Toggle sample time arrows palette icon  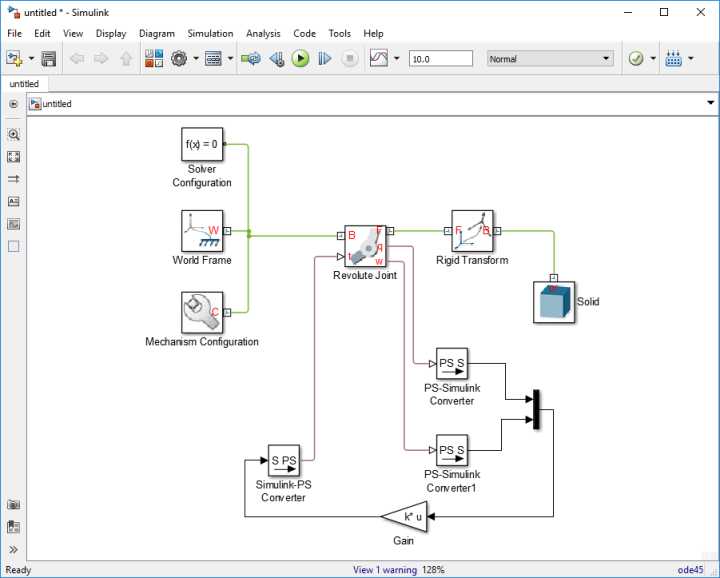(x=13, y=179)
